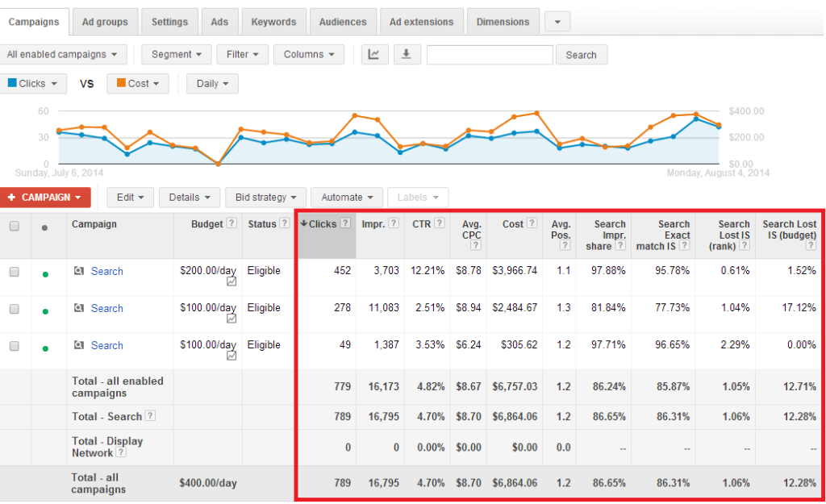This screenshot has height=504, width=826.
Task: Click into the campaign search text field
Action: coord(490,55)
